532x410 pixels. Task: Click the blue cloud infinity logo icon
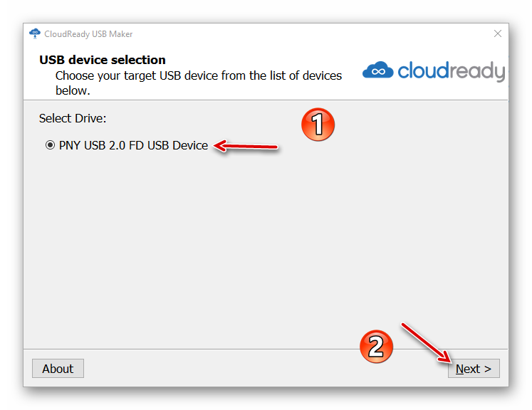[377, 70]
